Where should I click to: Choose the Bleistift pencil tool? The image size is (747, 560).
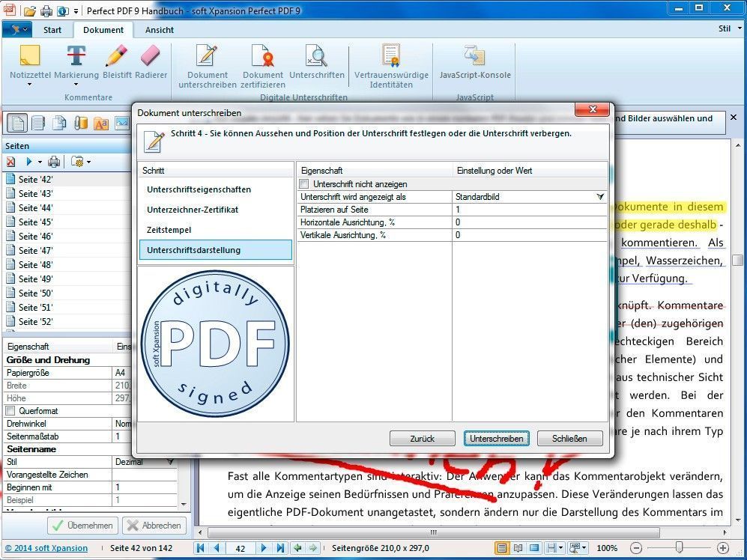click(117, 62)
